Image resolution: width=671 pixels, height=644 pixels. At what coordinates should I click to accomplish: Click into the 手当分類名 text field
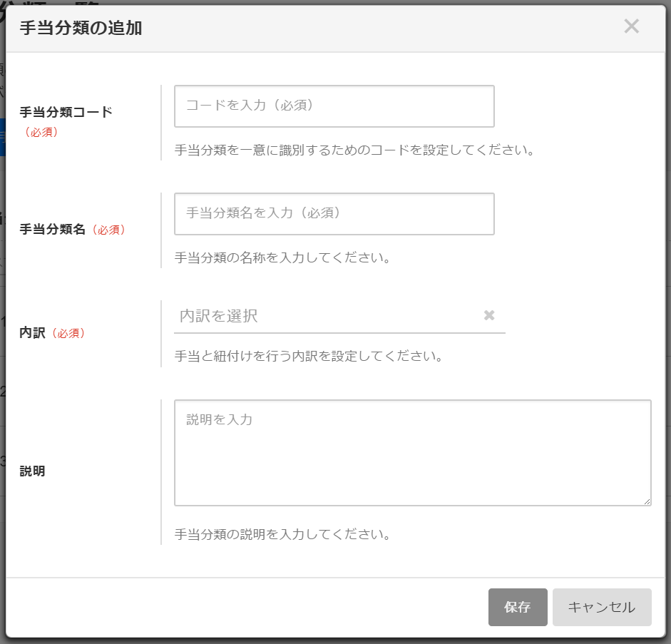(x=334, y=214)
